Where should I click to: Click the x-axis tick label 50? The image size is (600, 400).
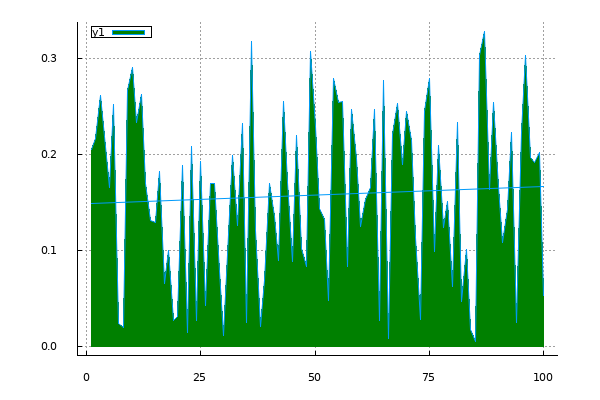314,377
